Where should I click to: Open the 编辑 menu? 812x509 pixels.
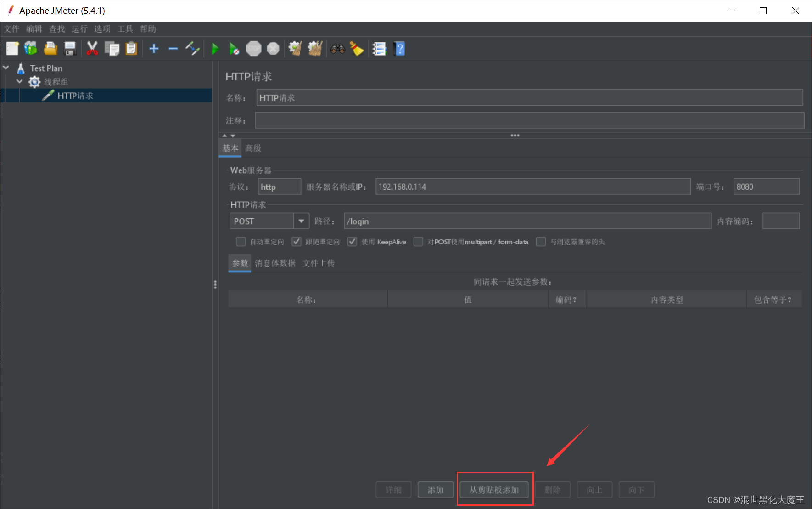pos(34,29)
